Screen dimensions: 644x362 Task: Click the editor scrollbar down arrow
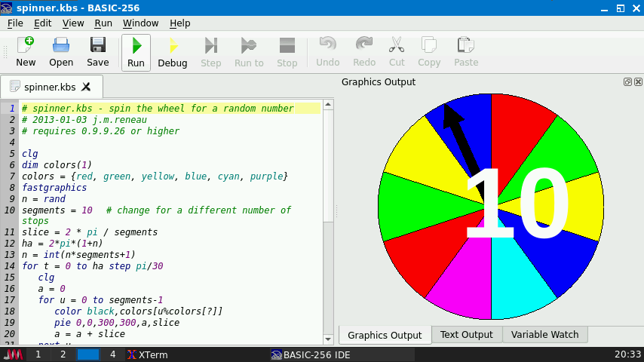(x=328, y=339)
